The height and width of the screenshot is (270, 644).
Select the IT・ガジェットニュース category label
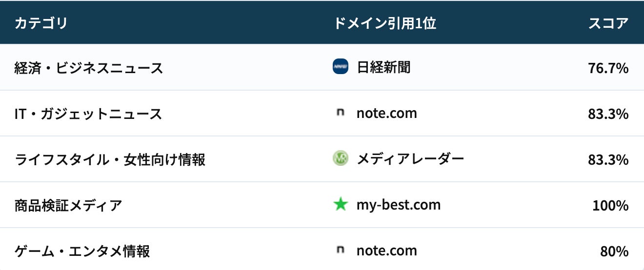tap(88, 114)
